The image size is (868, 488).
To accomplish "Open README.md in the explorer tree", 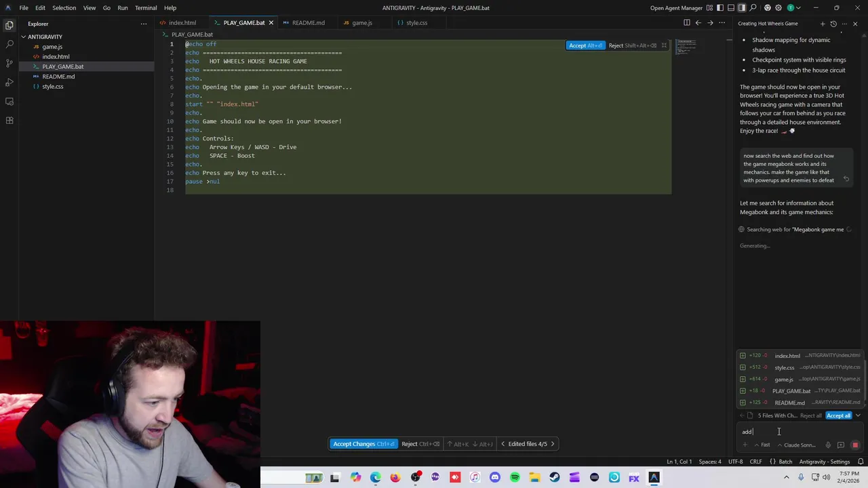I will coord(58,77).
